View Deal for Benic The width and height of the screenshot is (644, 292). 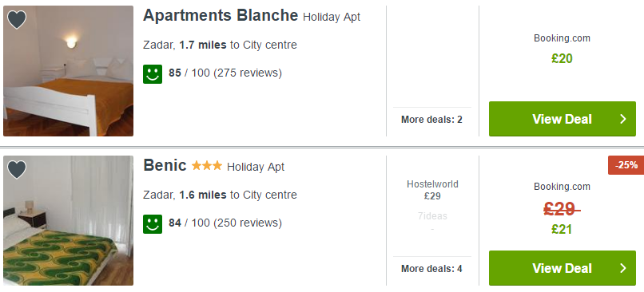(563, 268)
